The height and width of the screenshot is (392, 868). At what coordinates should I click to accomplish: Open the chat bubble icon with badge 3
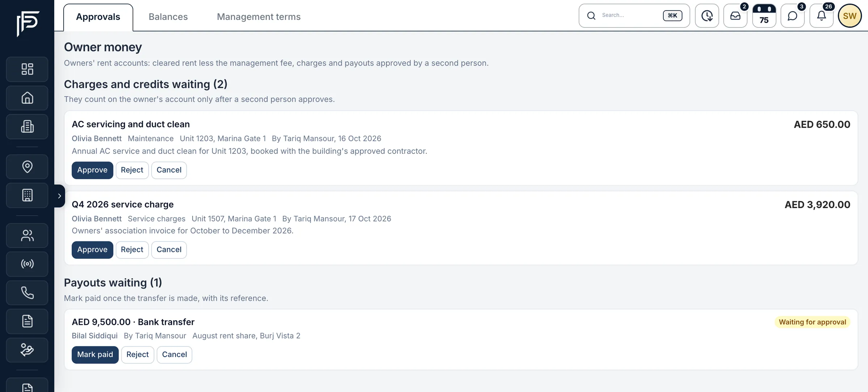tap(792, 16)
